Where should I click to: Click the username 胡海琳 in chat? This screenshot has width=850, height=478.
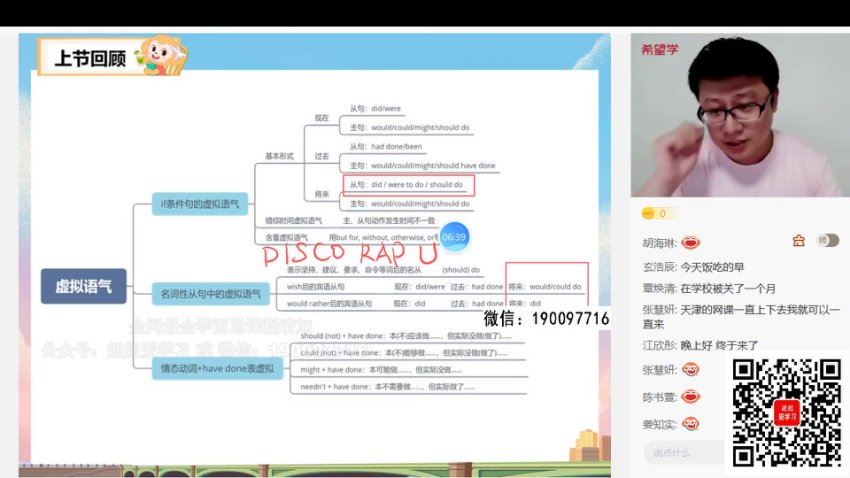pos(659,243)
